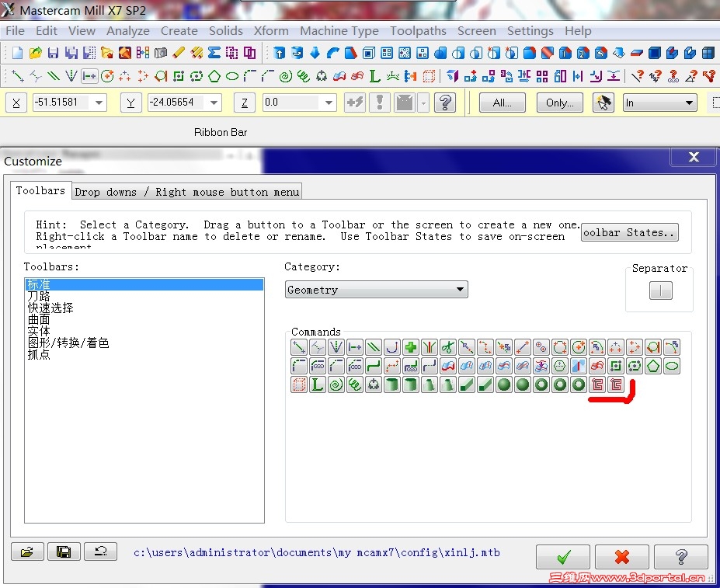This screenshot has height=588, width=720.
Task: Click the create ellipse icon in sketcher toolbar
Action: coord(232,76)
